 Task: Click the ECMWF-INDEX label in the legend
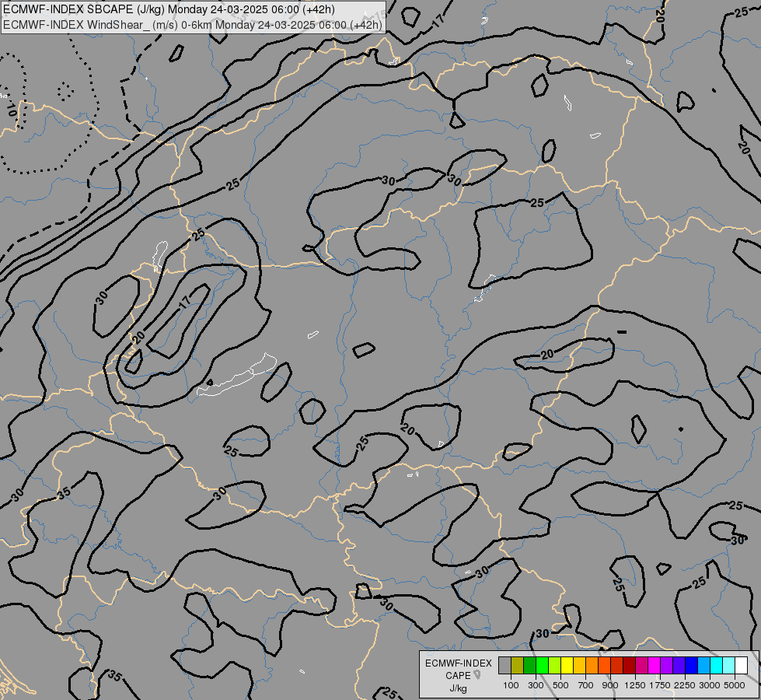pyautogui.click(x=459, y=663)
